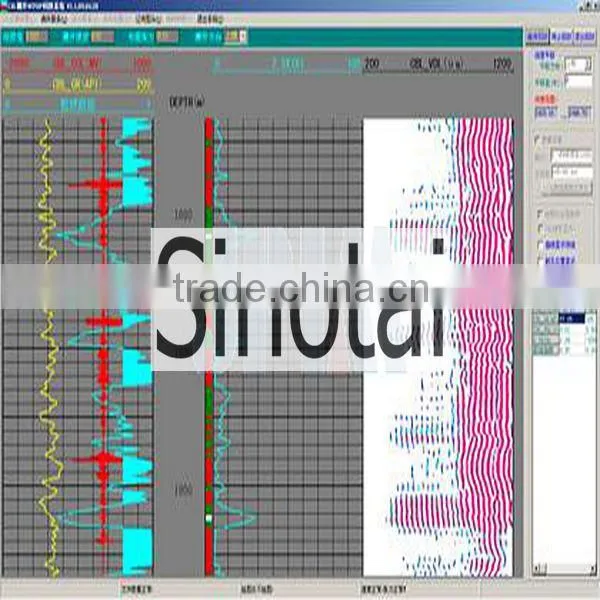Select the highlighted row in the right-side list
Viewport: 600px width, 600px height.
[572, 318]
